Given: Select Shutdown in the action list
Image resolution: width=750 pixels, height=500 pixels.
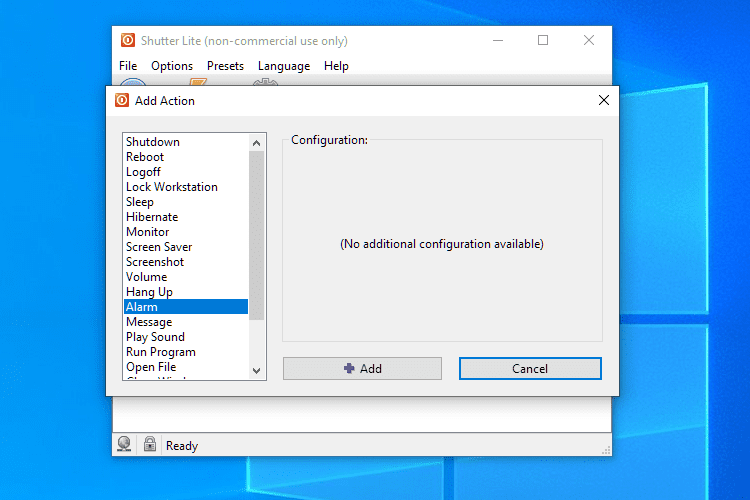Looking at the screenshot, I should click(186, 142).
